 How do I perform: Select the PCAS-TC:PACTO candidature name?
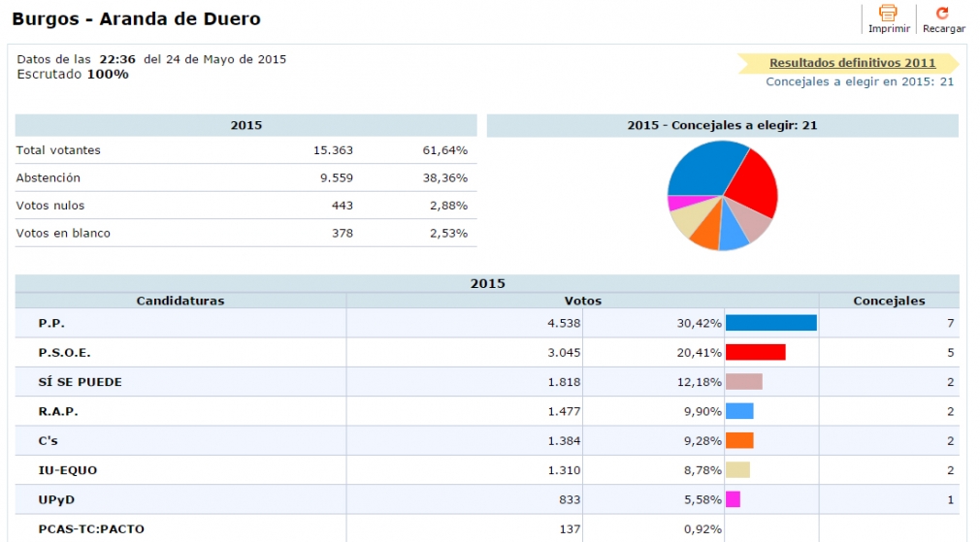pos(91,528)
